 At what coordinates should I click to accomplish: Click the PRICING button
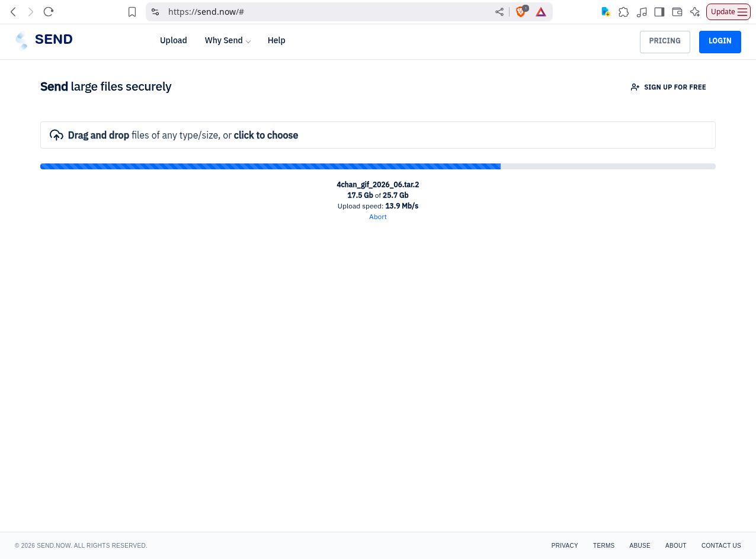[x=665, y=41]
